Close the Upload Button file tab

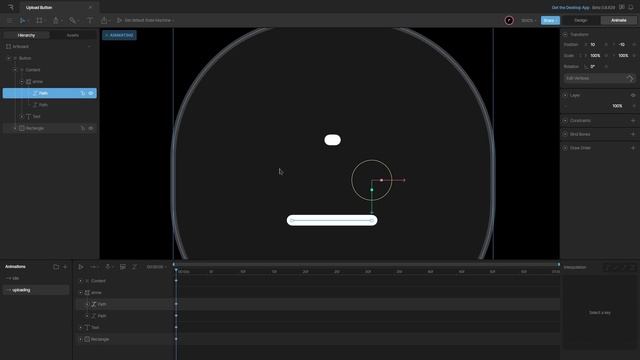pos(90,7)
